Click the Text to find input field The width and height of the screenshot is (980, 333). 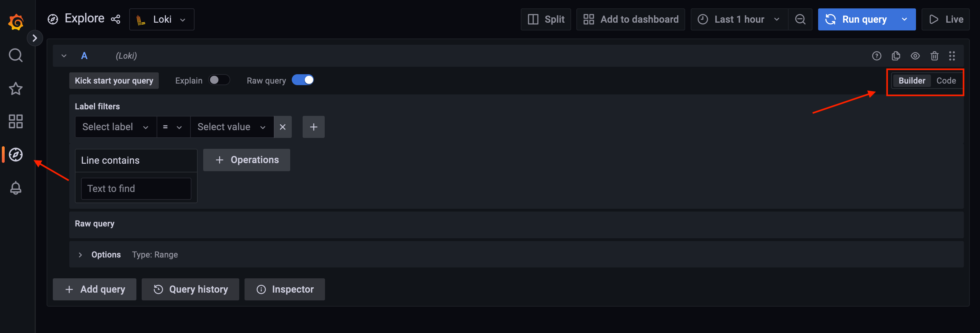136,188
